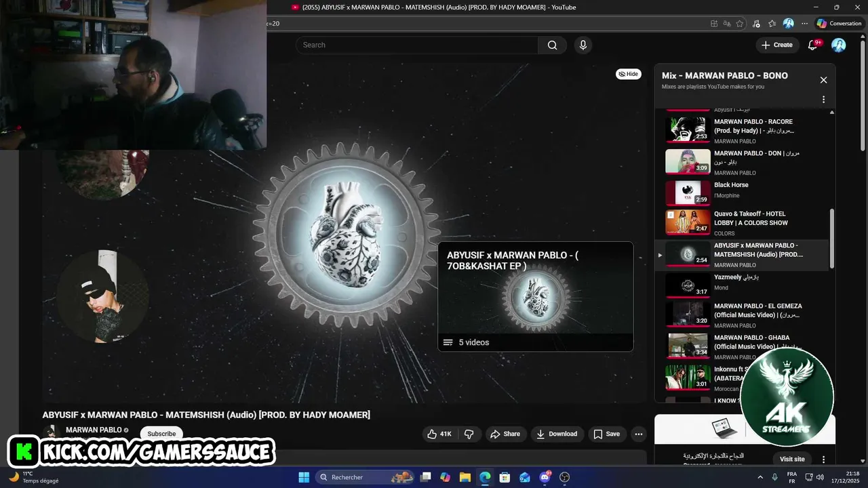Hide the end-screen cards with Hide button
Viewport: 868px width, 488px height.
(x=629, y=74)
